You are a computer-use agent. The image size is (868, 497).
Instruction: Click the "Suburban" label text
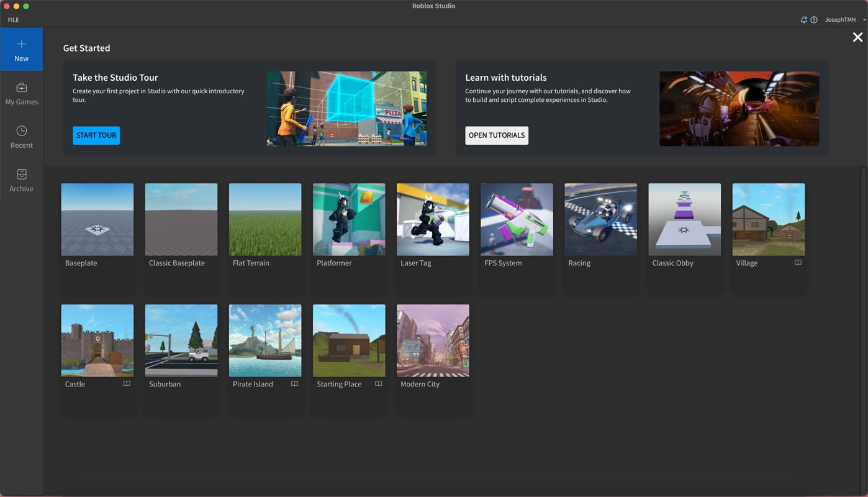pyautogui.click(x=165, y=385)
